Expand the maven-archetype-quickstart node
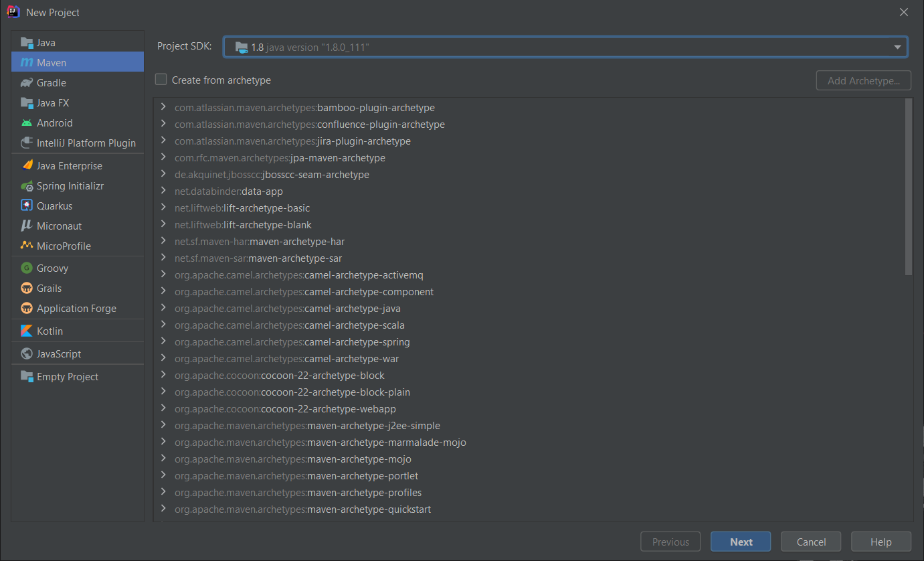 pyautogui.click(x=163, y=509)
